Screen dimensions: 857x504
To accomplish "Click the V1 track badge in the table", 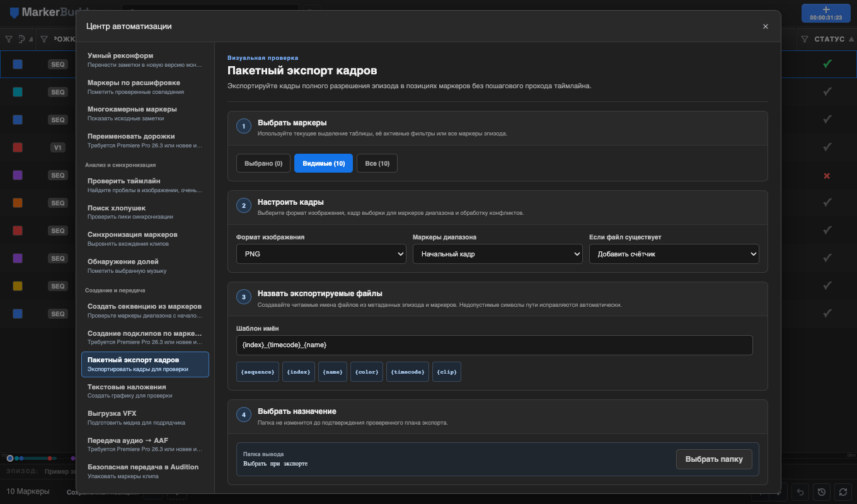I will (x=58, y=147).
